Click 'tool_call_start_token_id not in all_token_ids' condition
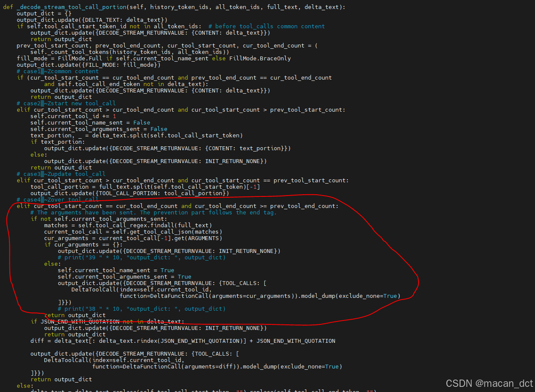 (x=114, y=26)
